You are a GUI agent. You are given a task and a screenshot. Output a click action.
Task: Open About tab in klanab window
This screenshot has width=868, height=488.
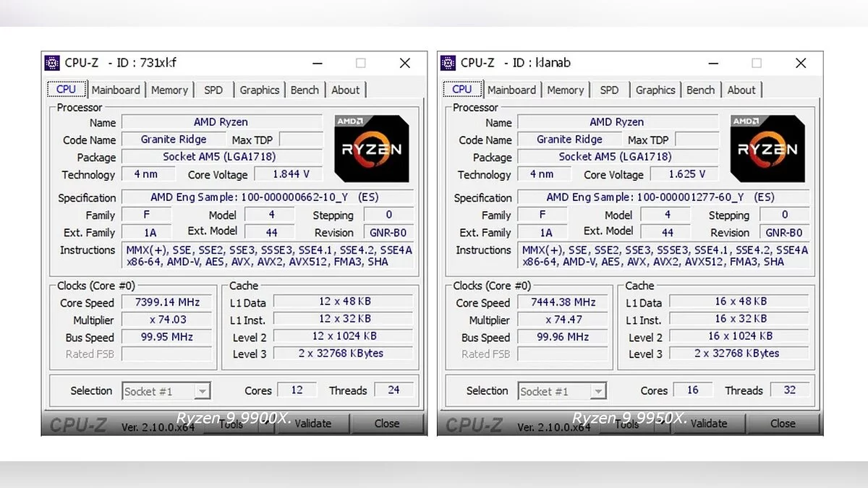click(x=741, y=90)
